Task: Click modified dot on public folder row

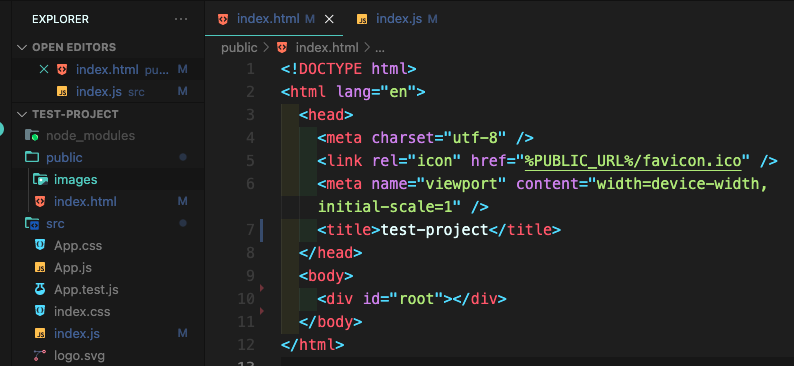Action: point(183,157)
